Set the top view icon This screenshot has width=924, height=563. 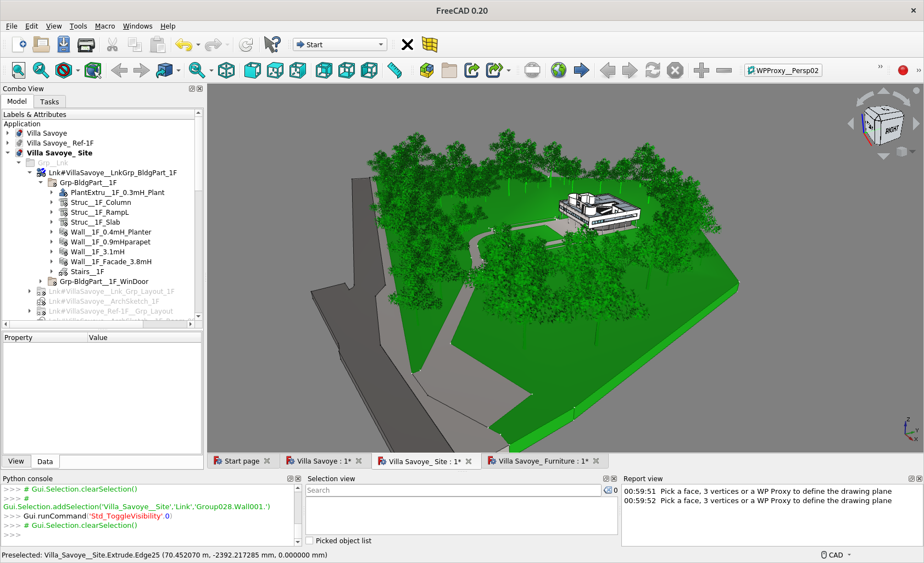point(275,70)
